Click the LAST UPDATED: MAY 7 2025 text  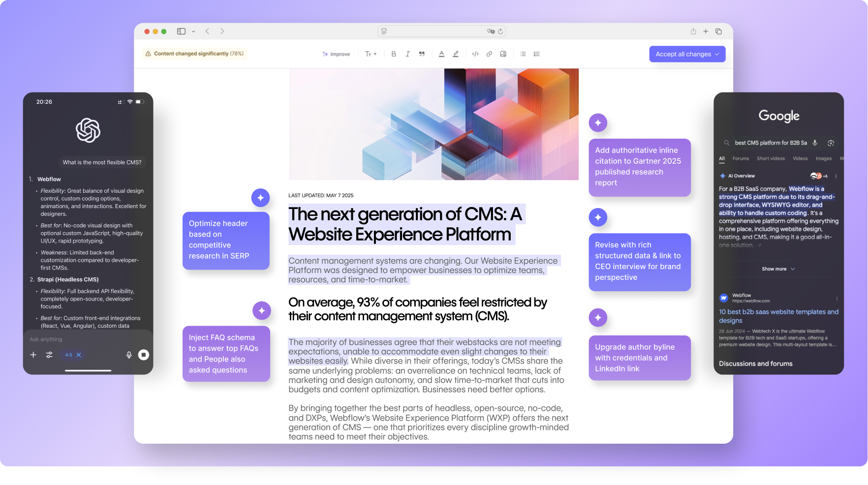point(321,195)
